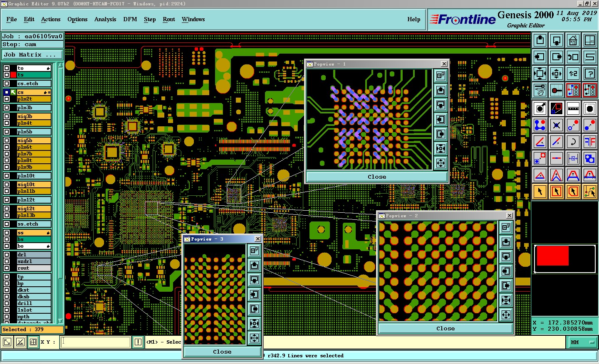Toggle checkbox for layer sig10t
The width and height of the screenshot is (599, 364).
7,184
